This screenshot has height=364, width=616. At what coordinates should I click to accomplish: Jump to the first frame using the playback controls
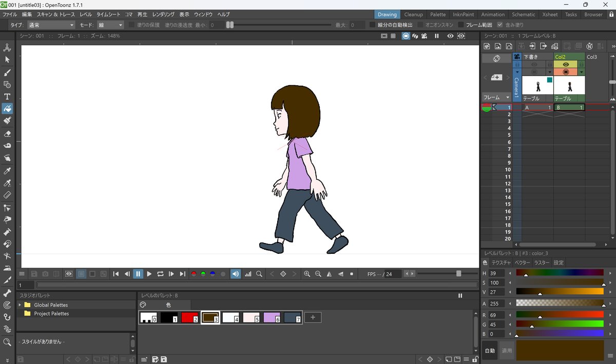click(116, 274)
